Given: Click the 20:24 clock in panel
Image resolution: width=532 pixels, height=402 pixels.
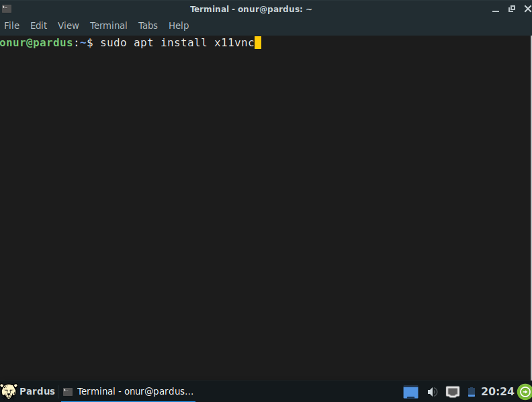Looking at the screenshot, I should pos(497,391).
